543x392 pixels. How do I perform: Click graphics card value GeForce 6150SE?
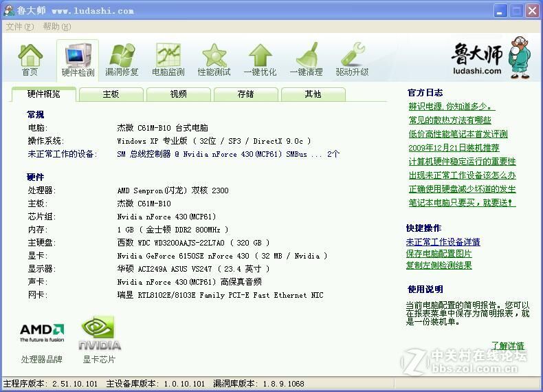[x=222, y=256]
